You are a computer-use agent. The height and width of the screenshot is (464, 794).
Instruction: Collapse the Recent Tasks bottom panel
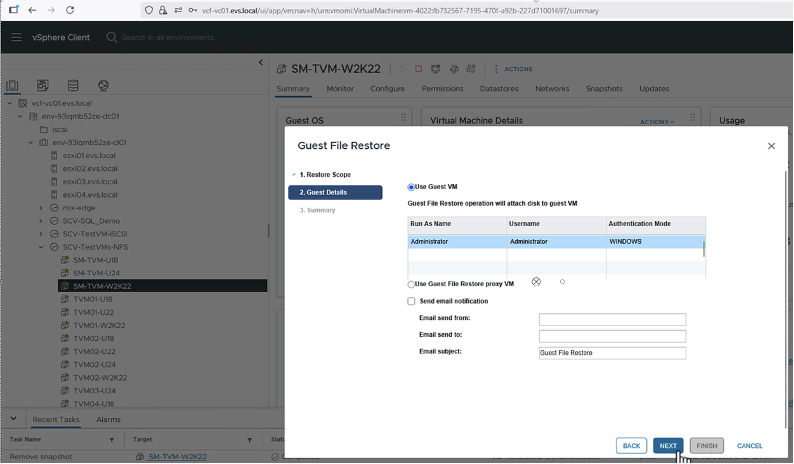pos(13,419)
